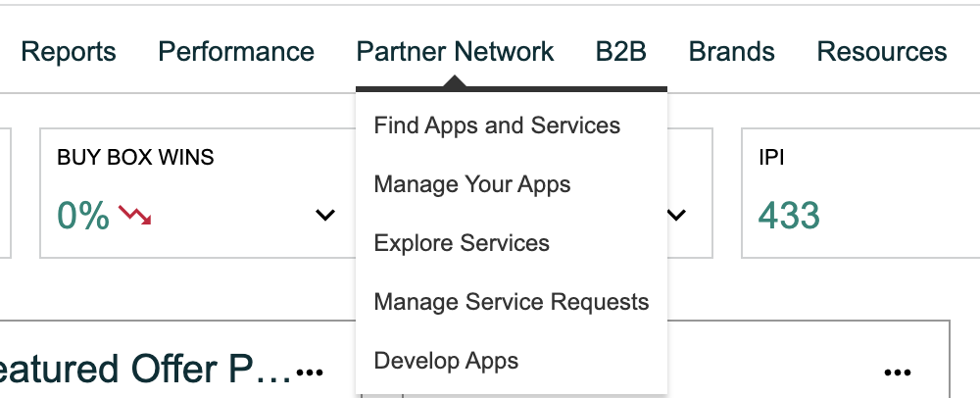Image resolution: width=980 pixels, height=398 pixels.
Task: Collapse the Partner Network dropdown menu
Action: pos(455,52)
